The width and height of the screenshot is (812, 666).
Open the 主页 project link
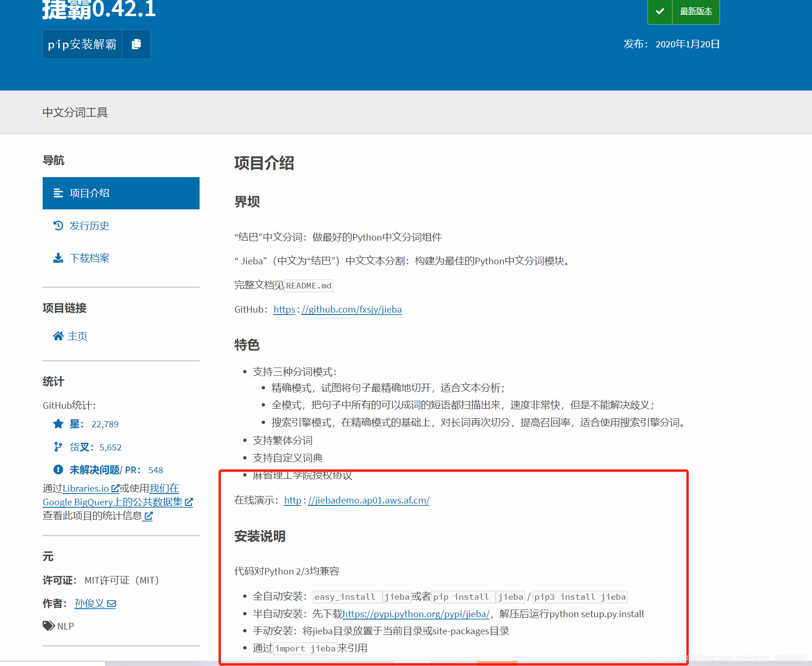[77, 336]
